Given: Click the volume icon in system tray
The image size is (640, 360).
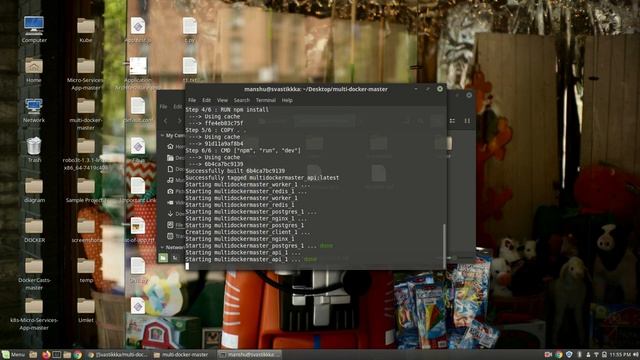Looking at the screenshot, I should (636, 355).
